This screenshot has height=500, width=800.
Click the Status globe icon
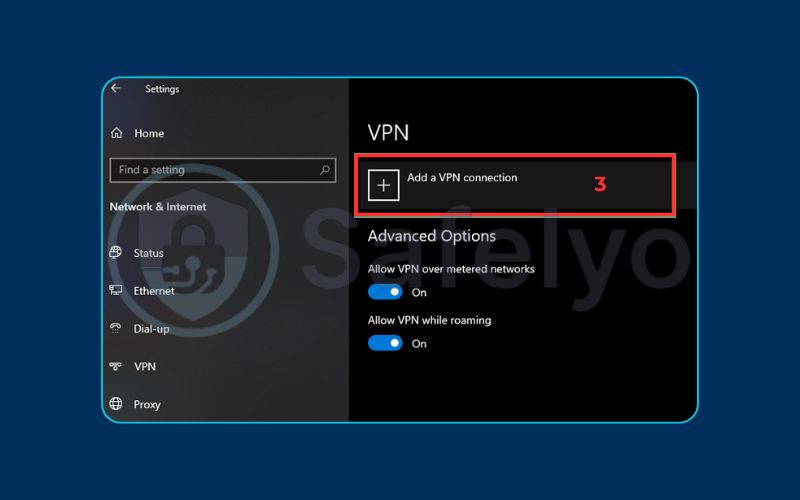point(116,252)
